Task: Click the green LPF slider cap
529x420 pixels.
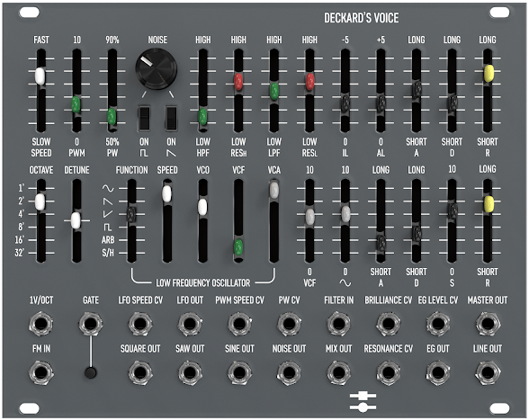Action: (x=274, y=92)
